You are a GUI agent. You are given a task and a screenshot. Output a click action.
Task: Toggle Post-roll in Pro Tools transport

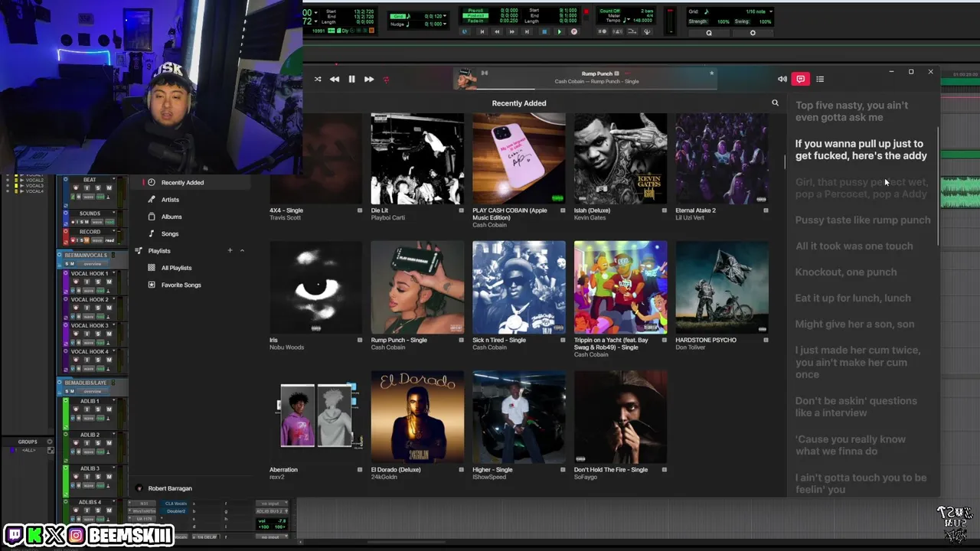tap(475, 15)
